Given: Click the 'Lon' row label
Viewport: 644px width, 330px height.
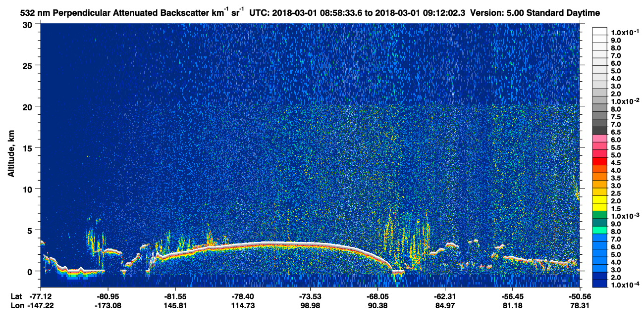Looking at the screenshot, I should (x=16, y=305).
